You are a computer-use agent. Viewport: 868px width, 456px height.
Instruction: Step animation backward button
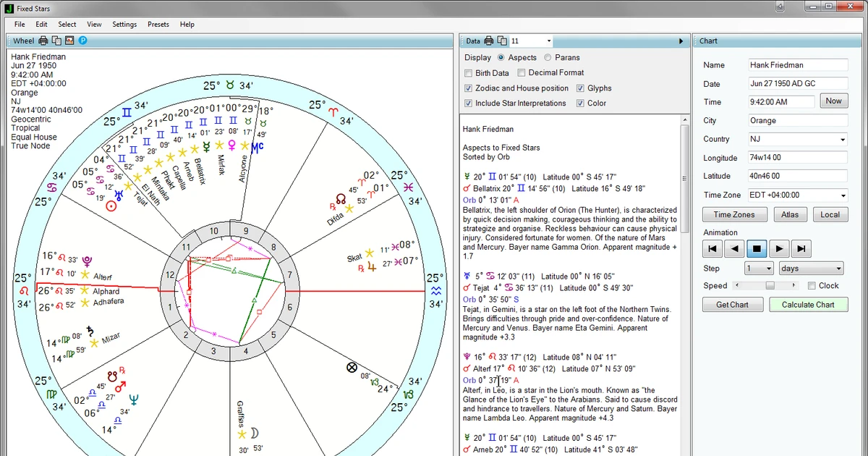pyautogui.click(x=735, y=249)
